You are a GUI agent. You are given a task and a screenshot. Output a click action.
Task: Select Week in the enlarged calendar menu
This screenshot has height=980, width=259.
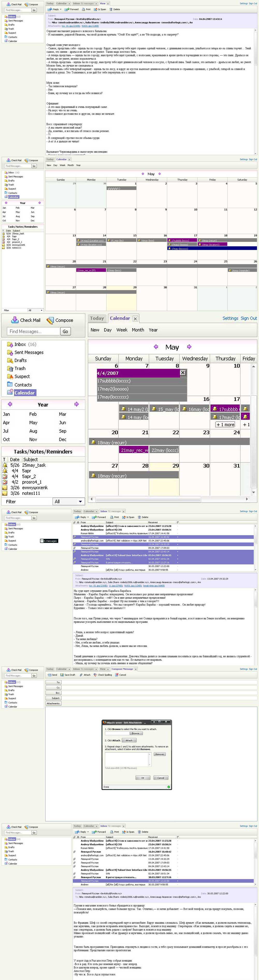122,330
